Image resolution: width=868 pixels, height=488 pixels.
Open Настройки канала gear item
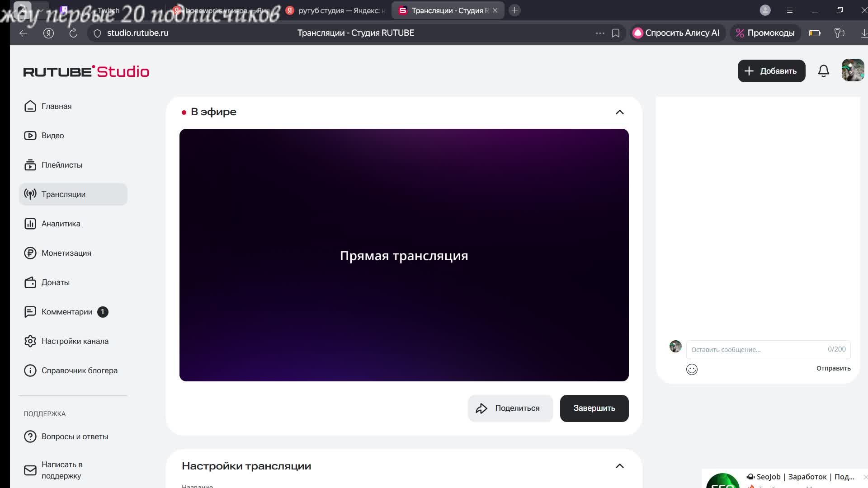(75, 341)
